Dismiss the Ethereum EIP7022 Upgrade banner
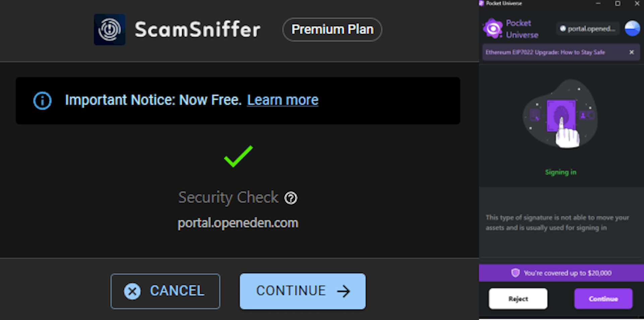Viewport: 644px width, 320px height. point(632,52)
